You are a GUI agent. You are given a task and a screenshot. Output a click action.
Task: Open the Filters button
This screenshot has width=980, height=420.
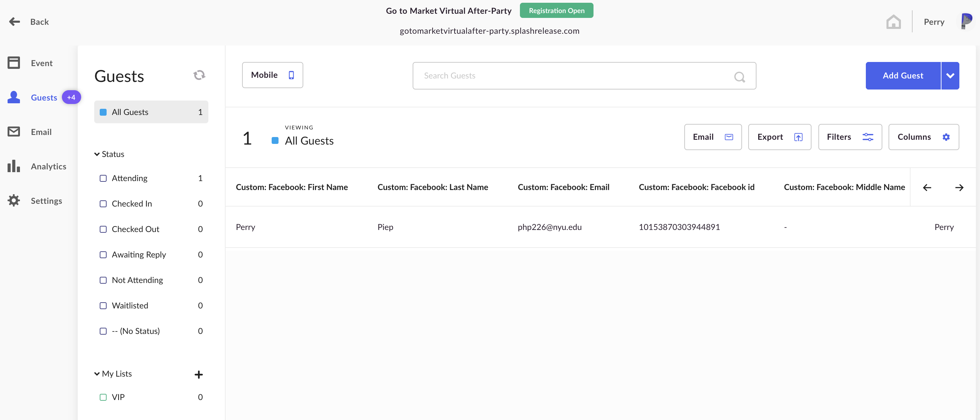(850, 137)
